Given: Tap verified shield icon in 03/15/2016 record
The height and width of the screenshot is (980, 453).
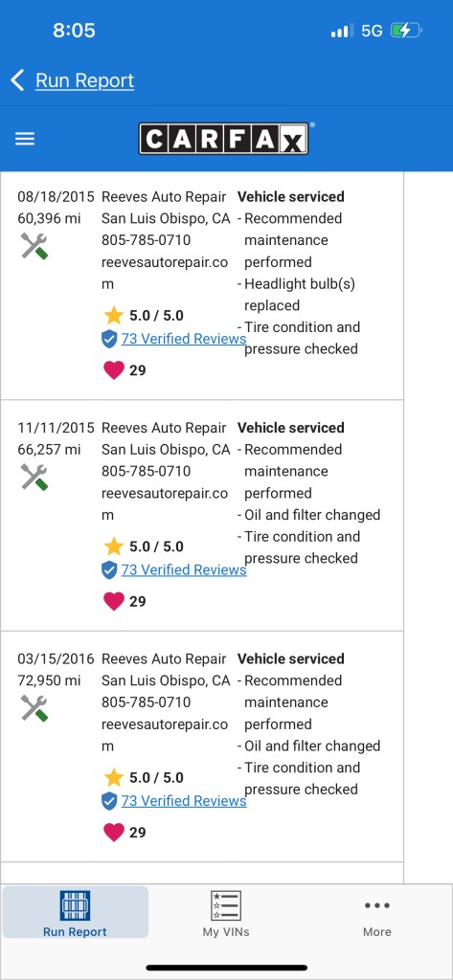Looking at the screenshot, I should [x=109, y=801].
